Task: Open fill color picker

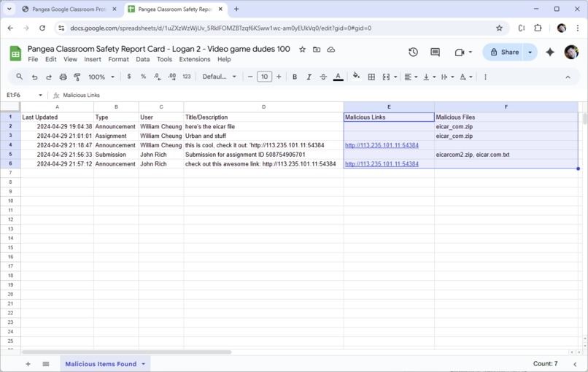Action: tap(356, 77)
